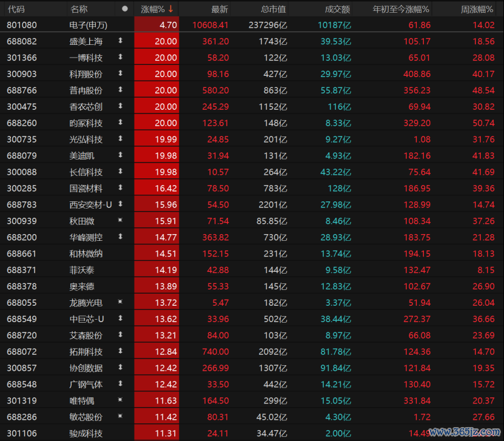The image size is (504, 441).
Task: Select stock name 一博科技
Action: coord(86,58)
